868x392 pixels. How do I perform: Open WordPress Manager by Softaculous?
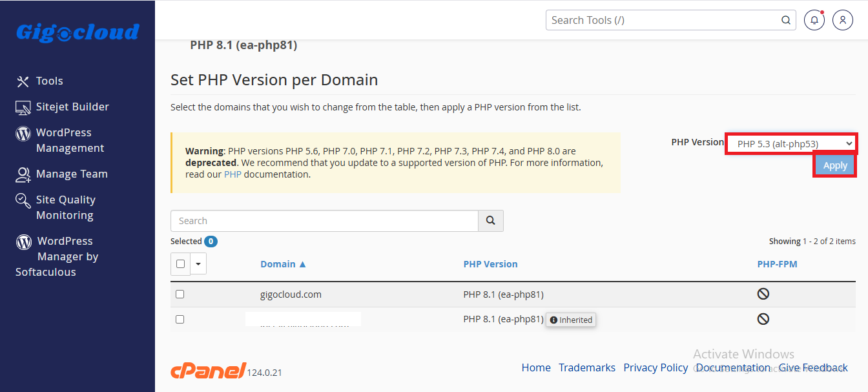pyautogui.click(x=57, y=256)
